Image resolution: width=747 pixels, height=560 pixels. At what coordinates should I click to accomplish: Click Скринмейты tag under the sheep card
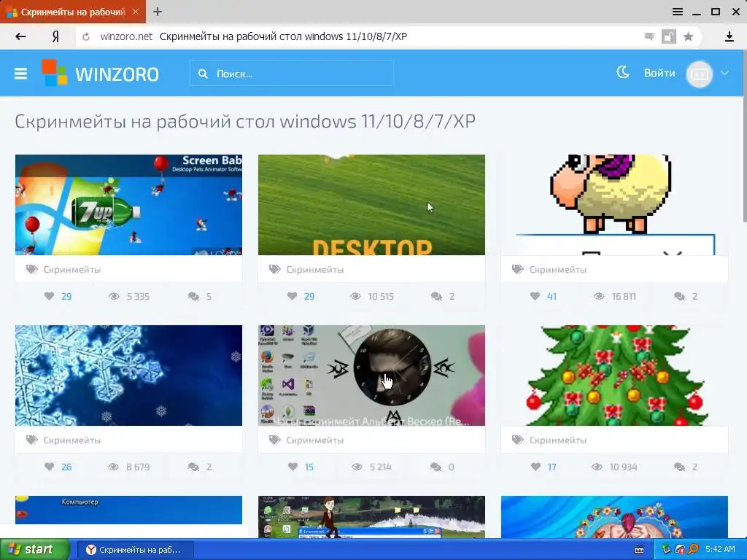[x=558, y=270]
